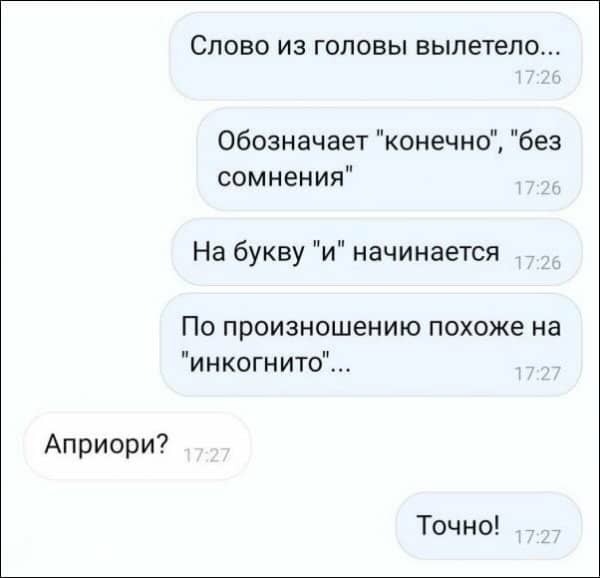Screen dimensions: 600x578
Task: Tap the message "На букву и начинается"
Action: tap(377, 252)
